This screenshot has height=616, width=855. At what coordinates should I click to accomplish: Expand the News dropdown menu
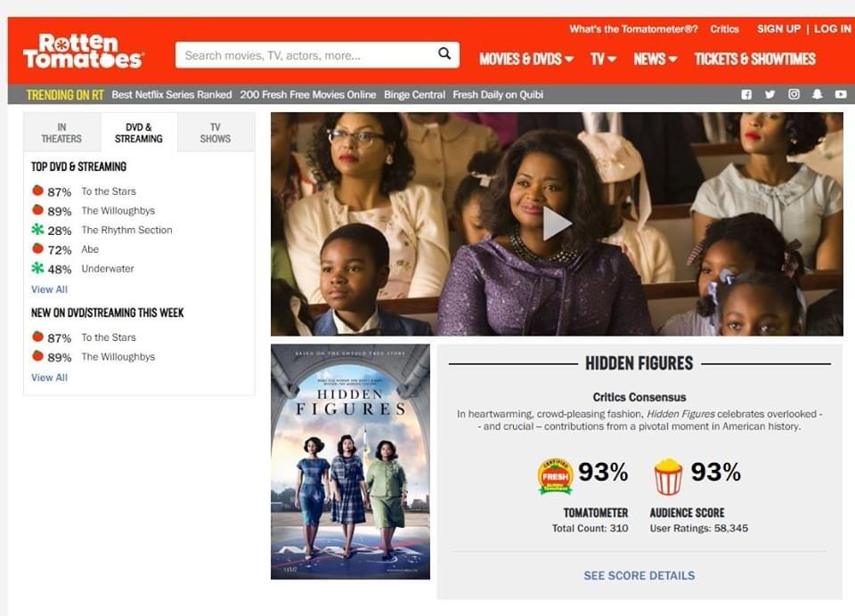click(655, 59)
